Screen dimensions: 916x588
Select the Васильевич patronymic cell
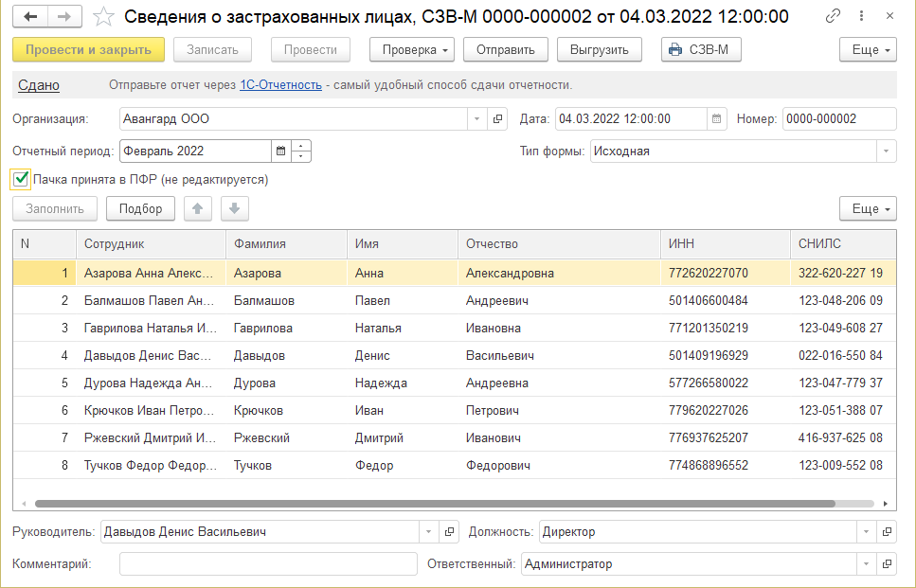[559, 356]
